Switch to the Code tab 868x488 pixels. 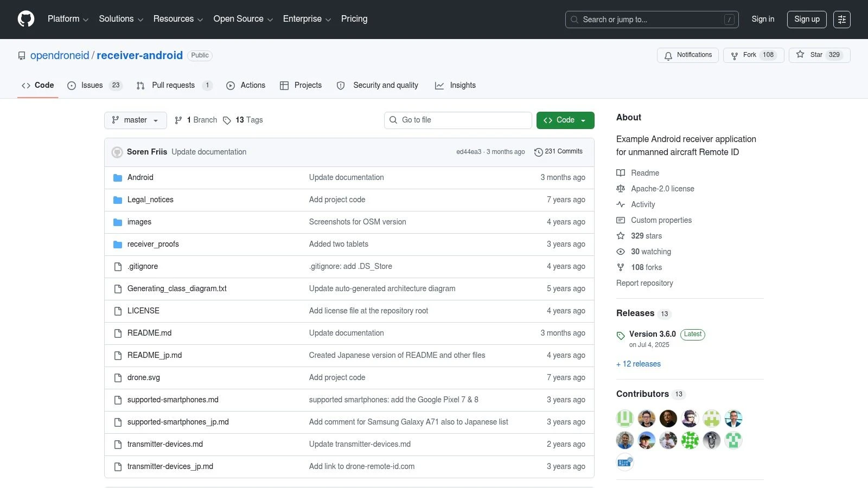pos(38,86)
